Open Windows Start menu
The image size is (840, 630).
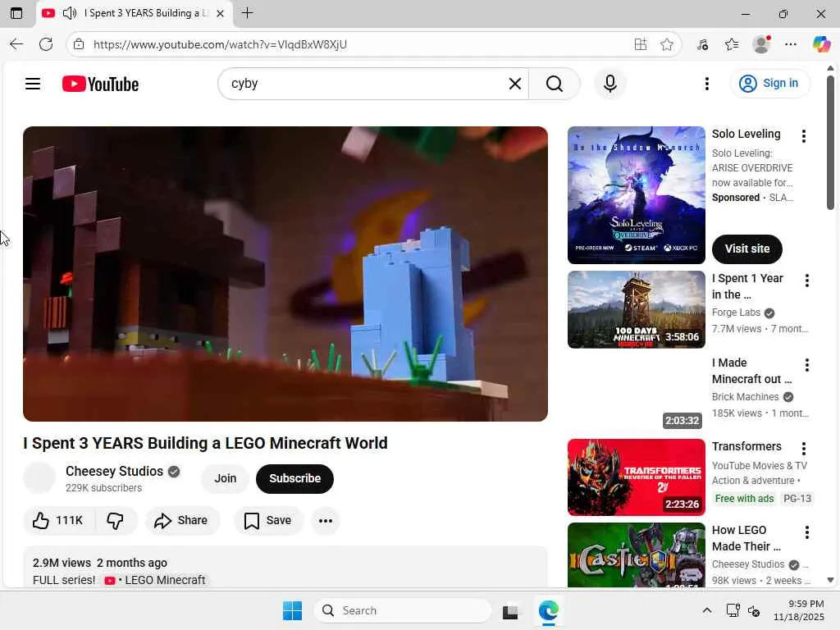(x=293, y=610)
